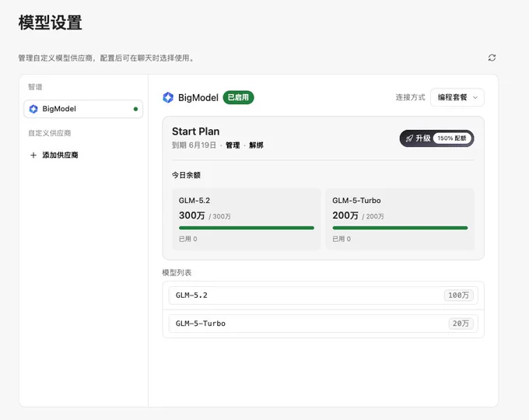Click 已用 0 under GLM-5.2 card
Image resolution: width=529 pixels, height=420 pixels.
[x=188, y=239]
